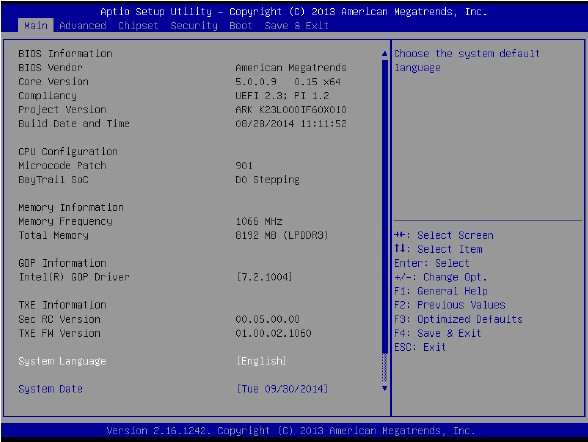Click the 00.05.00.00 version value
This screenshot has height=442, width=588.
pos(267,319)
